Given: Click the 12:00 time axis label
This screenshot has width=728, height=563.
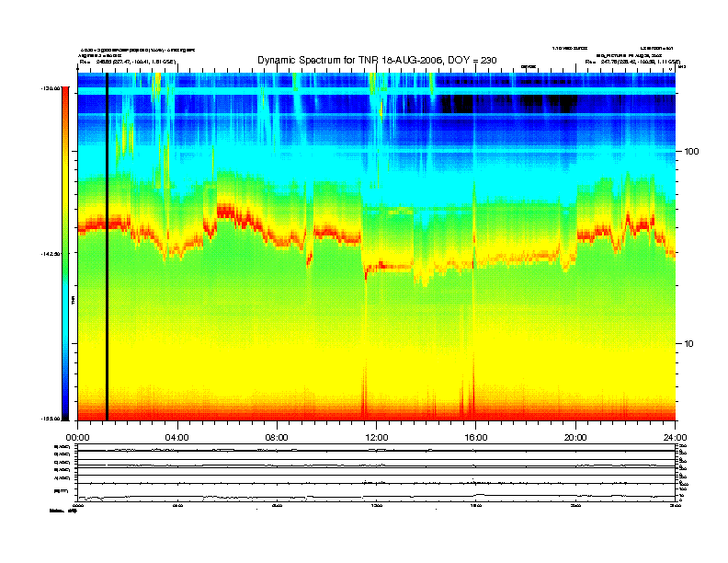Looking at the screenshot, I should tap(377, 438).
